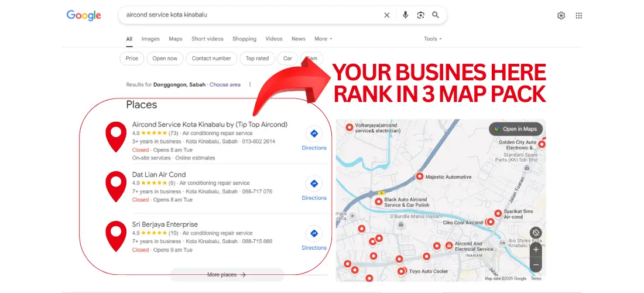Apply the Car filter chip
This screenshot has width=644, height=293.
[287, 59]
